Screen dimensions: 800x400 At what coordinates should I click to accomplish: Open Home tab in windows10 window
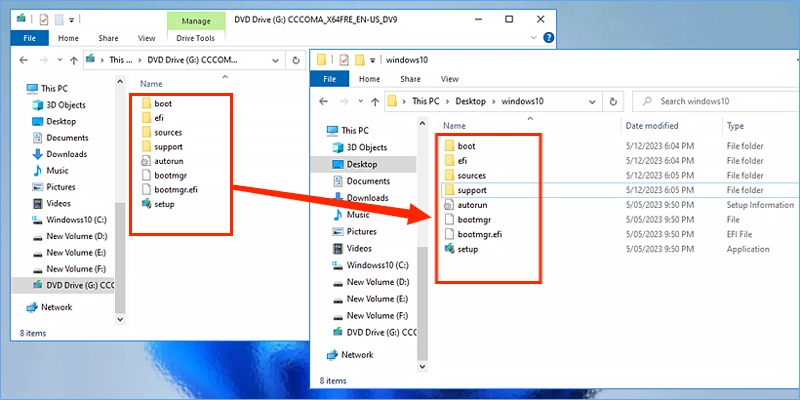click(x=369, y=79)
